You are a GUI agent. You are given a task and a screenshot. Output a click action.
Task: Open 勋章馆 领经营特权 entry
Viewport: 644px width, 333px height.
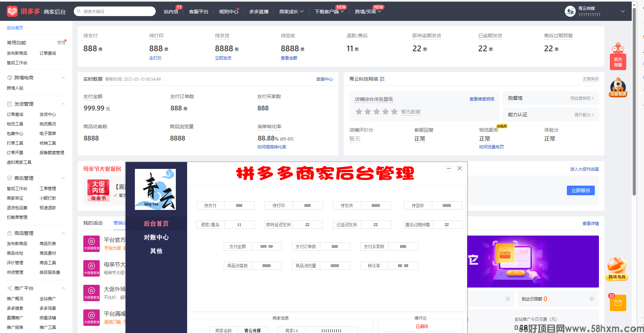pos(551,98)
